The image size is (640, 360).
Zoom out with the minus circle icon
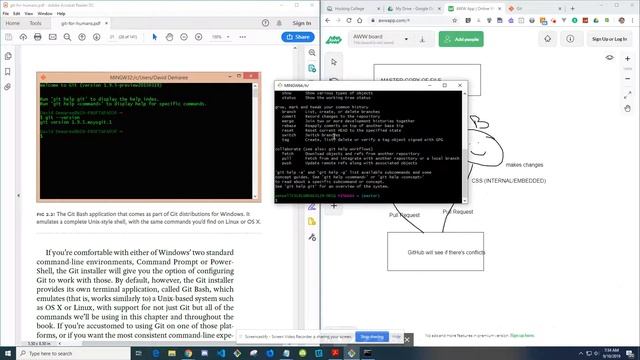[x=184, y=37]
